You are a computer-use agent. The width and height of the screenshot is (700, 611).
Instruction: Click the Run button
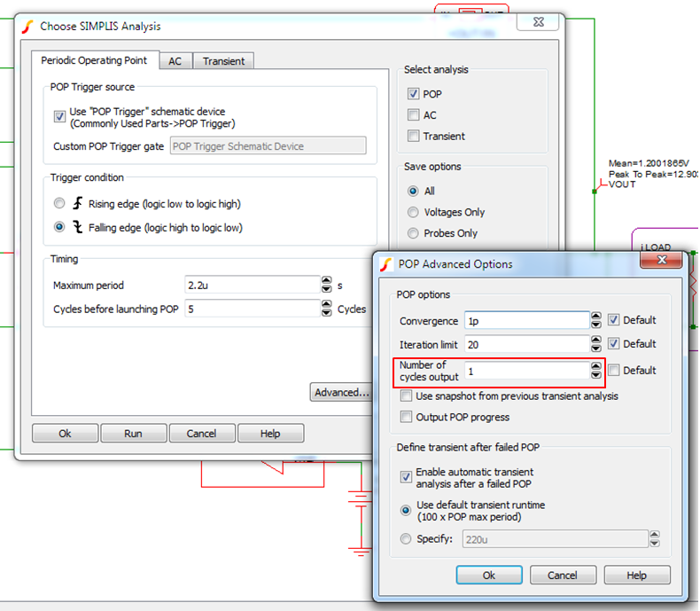pyautogui.click(x=134, y=434)
